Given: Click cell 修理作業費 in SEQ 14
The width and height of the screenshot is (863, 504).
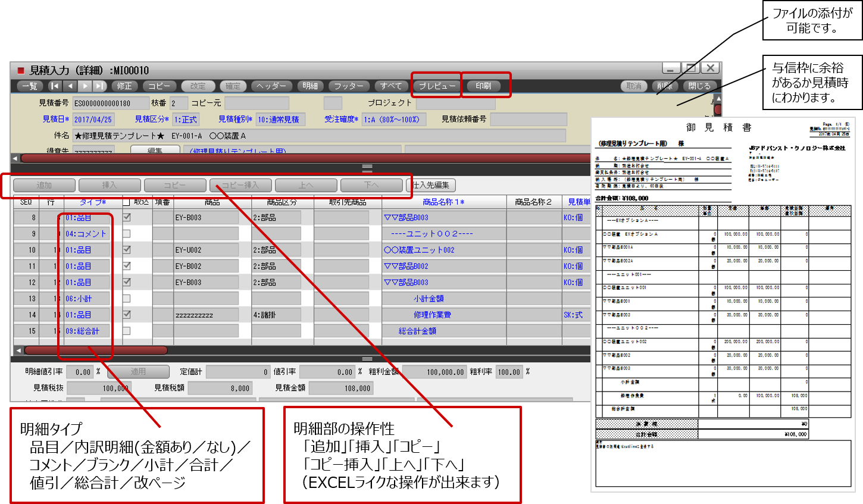Looking at the screenshot, I should tap(444, 315).
